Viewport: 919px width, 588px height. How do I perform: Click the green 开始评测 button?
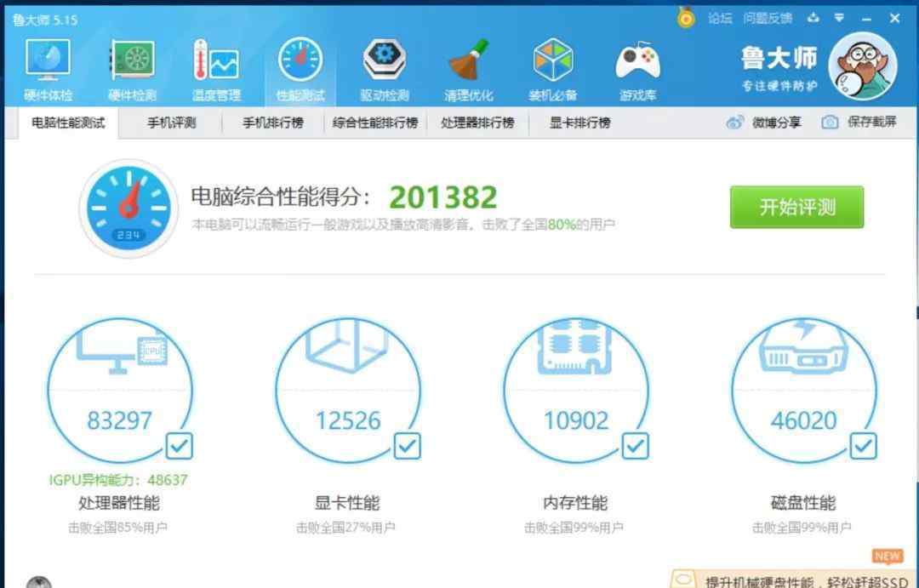[796, 207]
